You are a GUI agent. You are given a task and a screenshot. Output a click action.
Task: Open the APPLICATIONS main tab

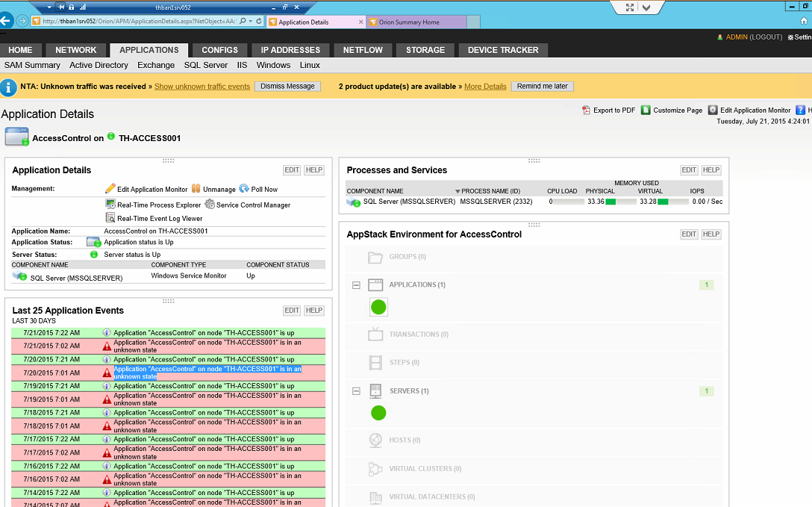tap(149, 50)
